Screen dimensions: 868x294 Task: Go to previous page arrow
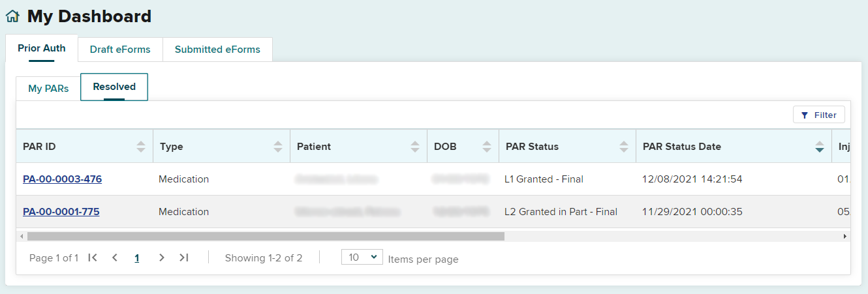click(115, 258)
